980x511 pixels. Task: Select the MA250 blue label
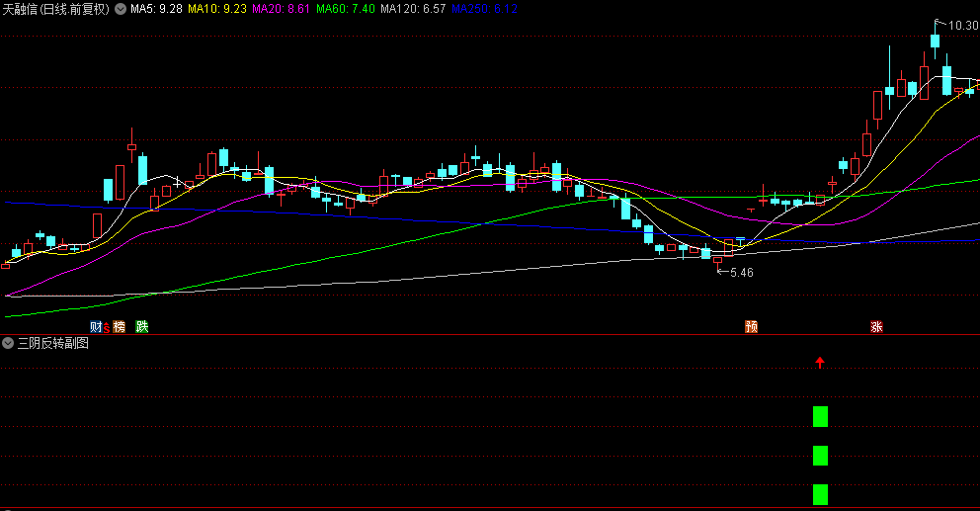pos(484,9)
